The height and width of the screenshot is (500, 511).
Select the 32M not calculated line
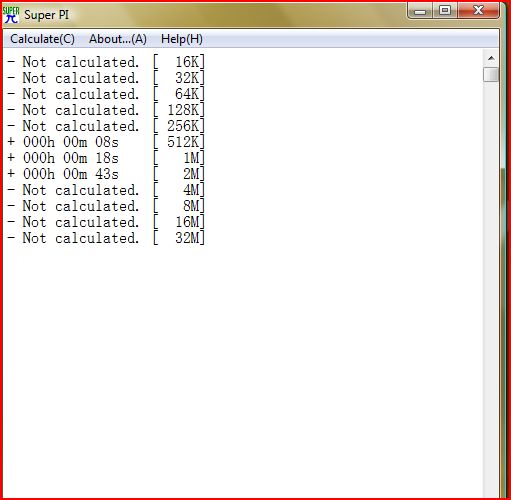pos(106,238)
